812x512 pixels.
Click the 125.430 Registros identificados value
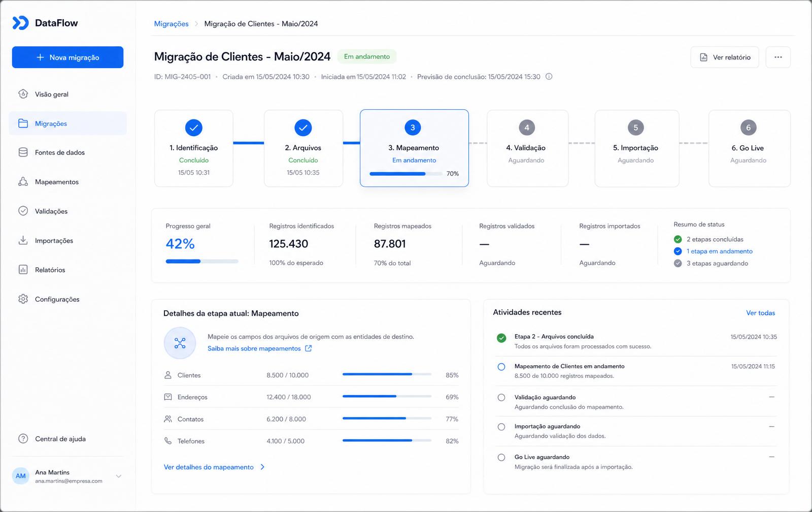[x=289, y=244]
